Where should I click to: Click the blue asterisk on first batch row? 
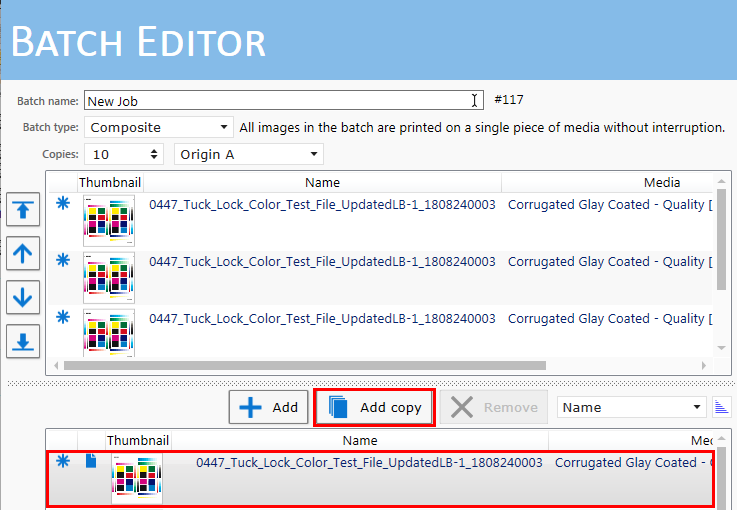click(63, 204)
